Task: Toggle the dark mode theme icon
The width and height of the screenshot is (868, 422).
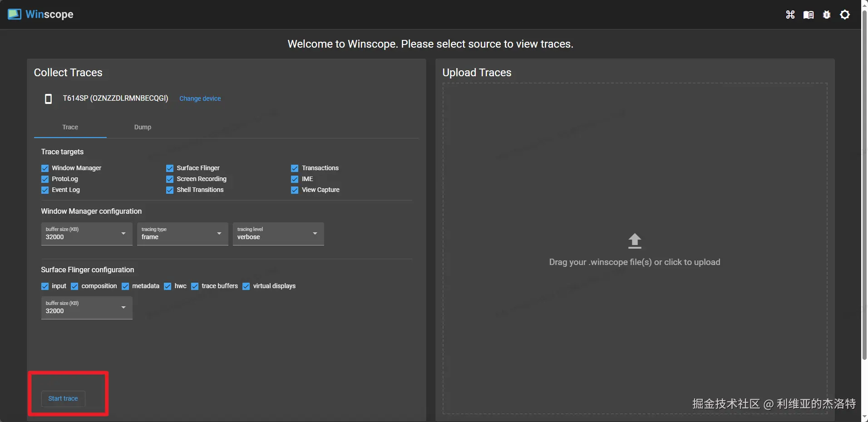Action: [x=845, y=15]
